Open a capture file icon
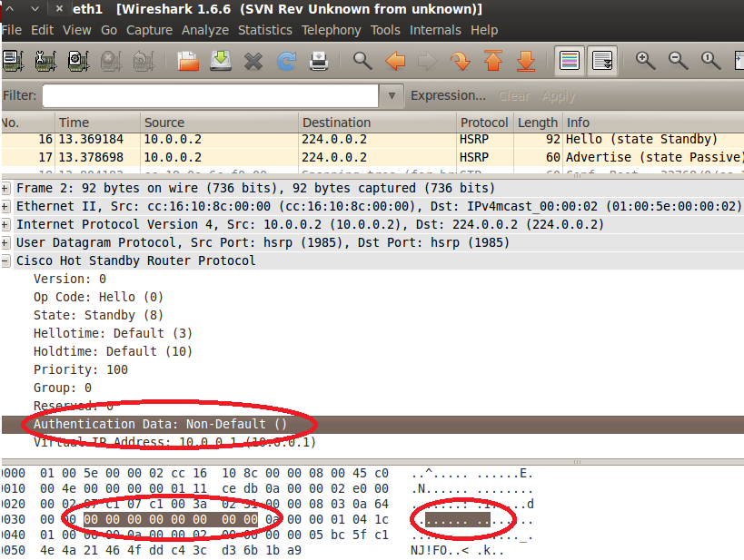 click(188, 61)
